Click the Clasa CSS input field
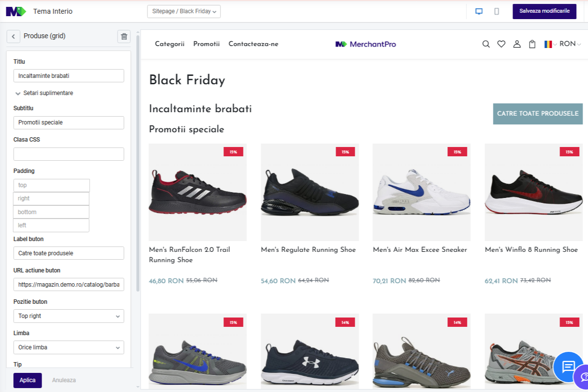 (69, 154)
